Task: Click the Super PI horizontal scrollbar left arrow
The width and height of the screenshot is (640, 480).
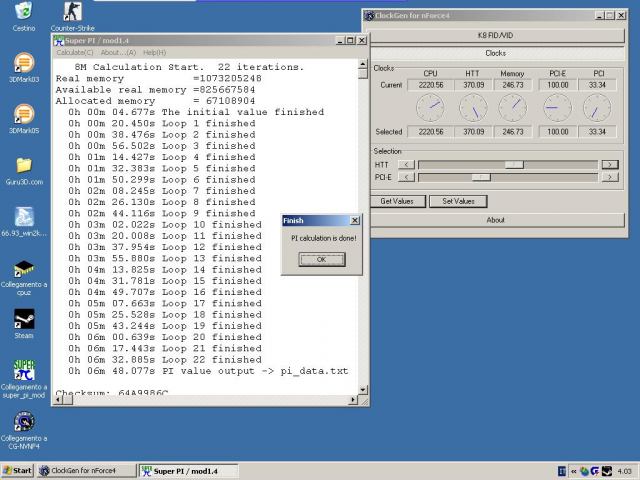Action: point(58,400)
